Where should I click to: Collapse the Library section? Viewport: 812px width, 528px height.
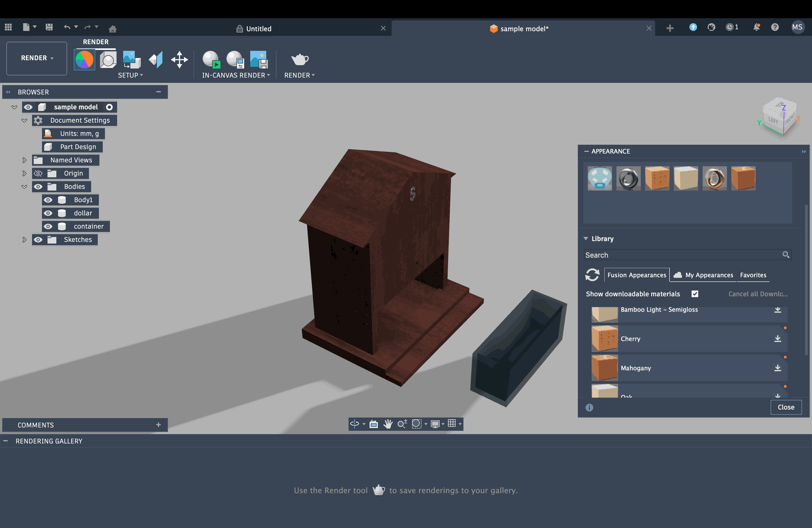point(586,239)
